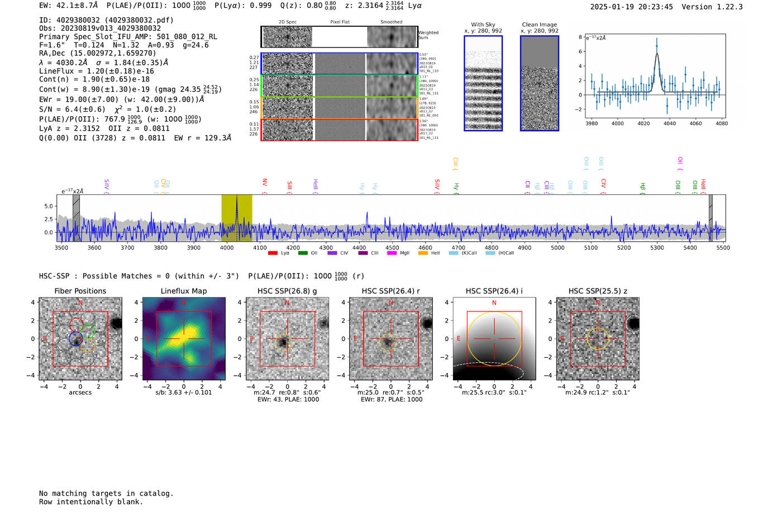Click the hatched gray band near 3550Å
This screenshot has height=532, width=782.
(x=77, y=218)
